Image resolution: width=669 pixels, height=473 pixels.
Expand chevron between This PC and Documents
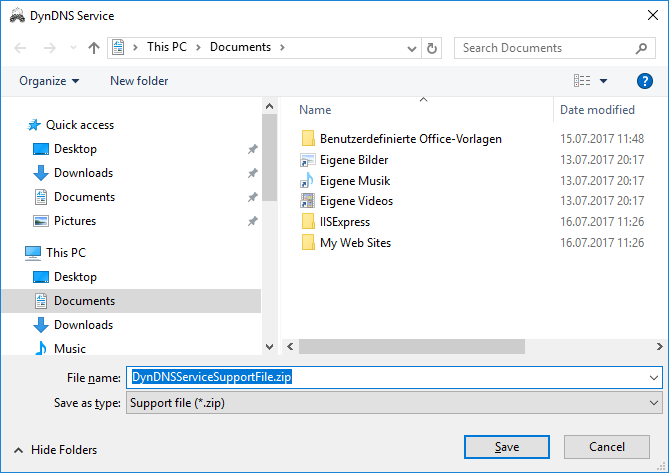(198, 47)
